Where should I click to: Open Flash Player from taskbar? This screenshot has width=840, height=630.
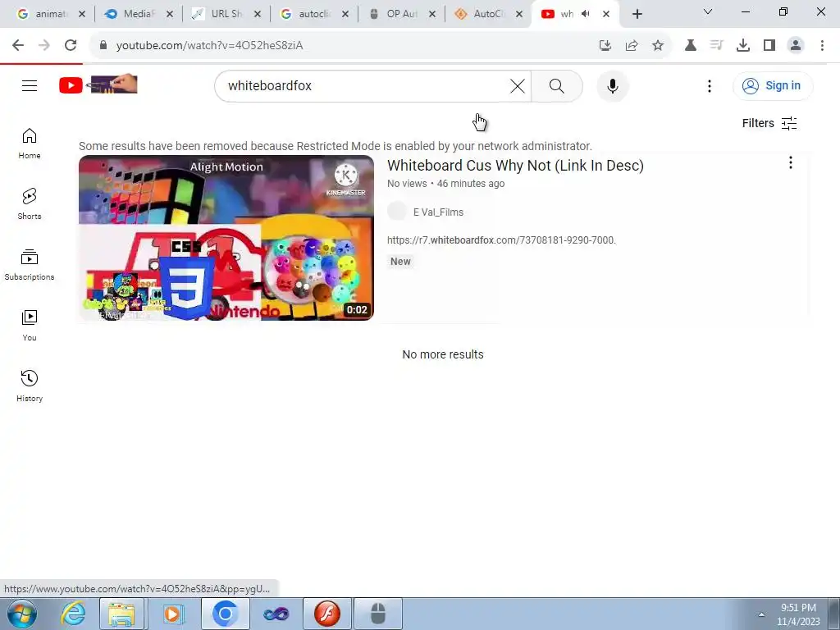coord(326,614)
